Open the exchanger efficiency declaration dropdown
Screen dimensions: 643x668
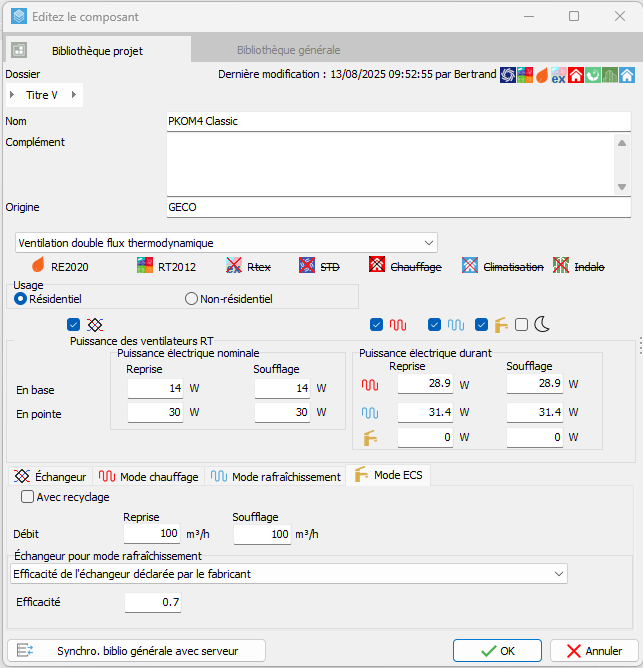pos(288,573)
